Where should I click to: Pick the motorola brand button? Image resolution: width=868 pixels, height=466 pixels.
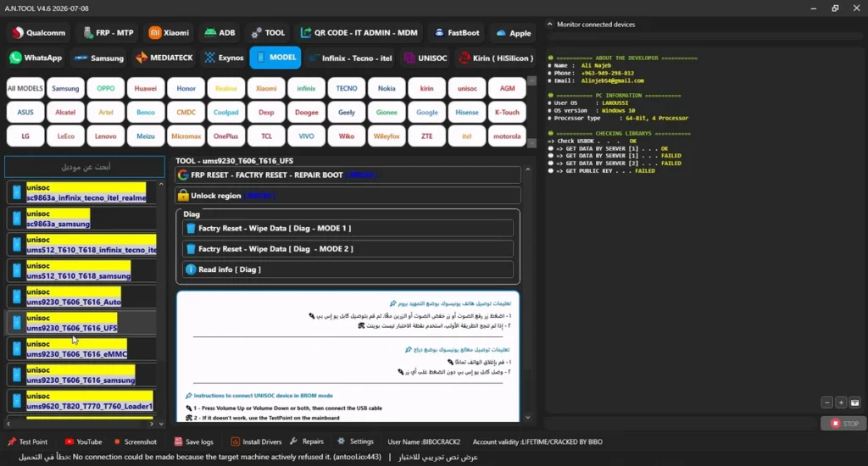tap(507, 136)
